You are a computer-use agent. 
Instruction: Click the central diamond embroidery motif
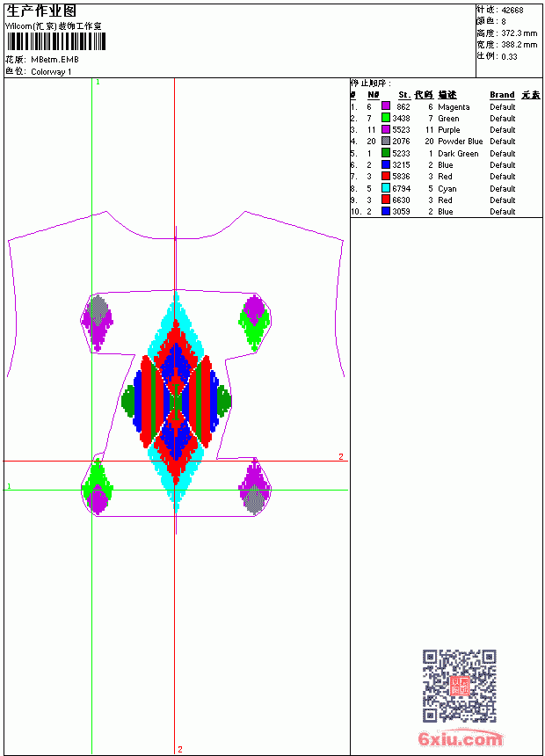pyautogui.click(x=176, y=402)
